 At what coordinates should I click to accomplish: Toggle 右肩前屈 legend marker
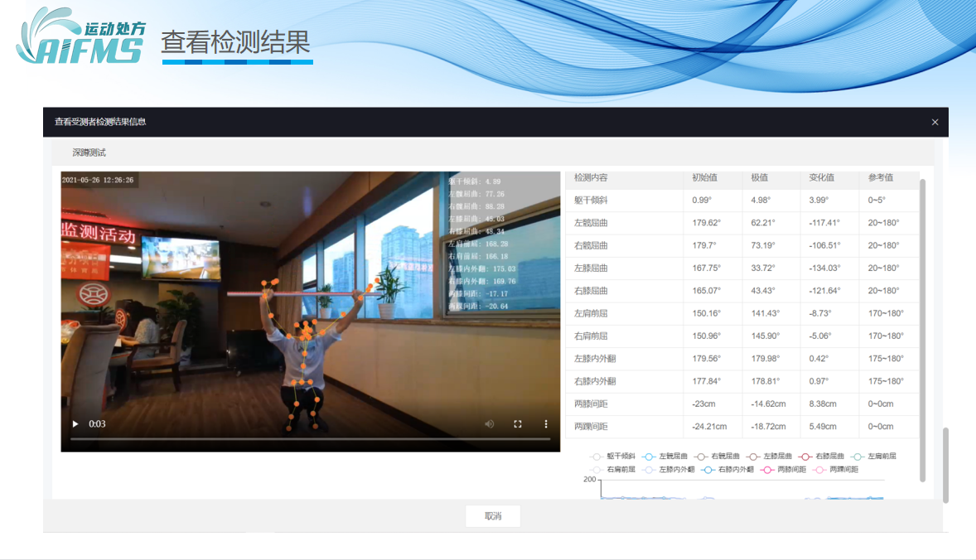coord(596,470)
